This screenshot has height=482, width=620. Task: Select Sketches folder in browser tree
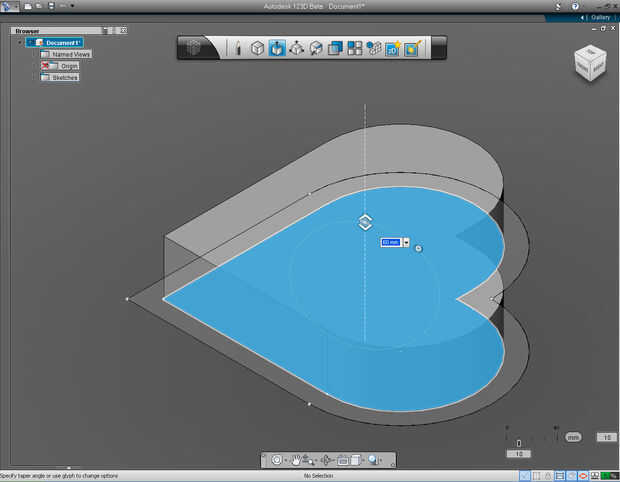click(x=65, y=77)
